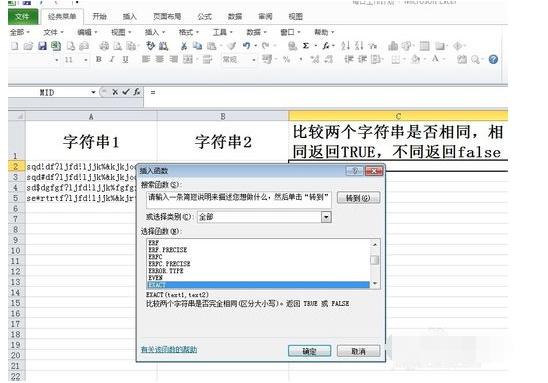The height and width of the screenshot is (383, 548).
Task: Click the AutoSum sigma icon
Action: click(306, 46)
